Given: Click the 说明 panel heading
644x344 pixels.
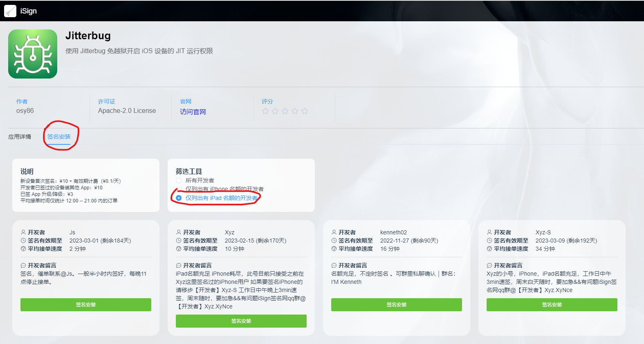Looking at the screenshot, I should click(27, 171).
